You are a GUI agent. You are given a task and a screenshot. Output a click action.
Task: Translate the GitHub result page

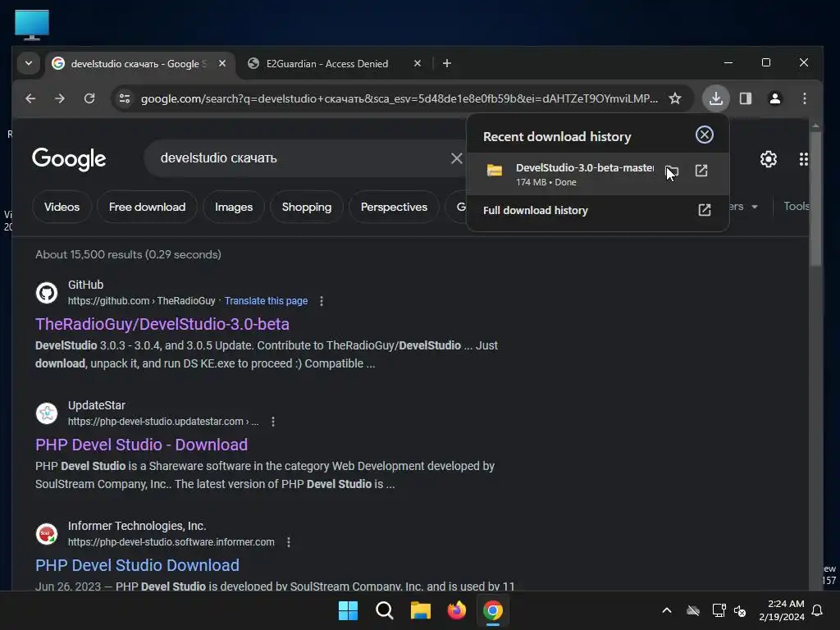click(266, 301)
